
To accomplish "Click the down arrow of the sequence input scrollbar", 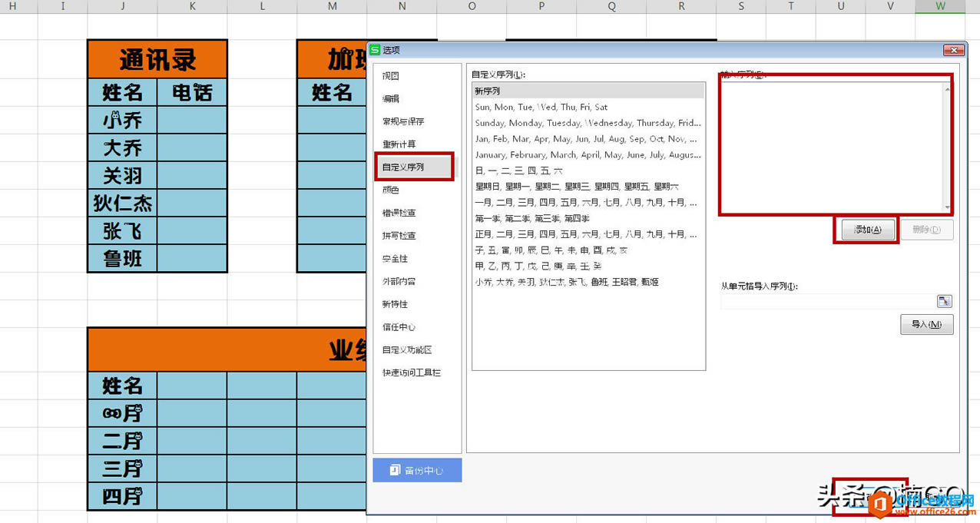I will point(948,207).
